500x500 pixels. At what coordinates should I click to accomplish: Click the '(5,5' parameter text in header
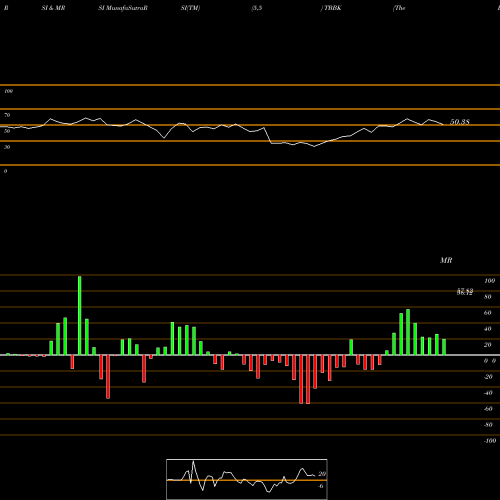tap(257, 8)
